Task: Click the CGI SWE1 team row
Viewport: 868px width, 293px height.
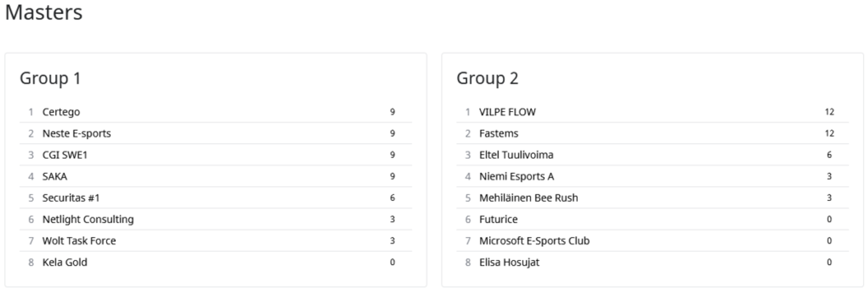Action: (x=65, y=155)
